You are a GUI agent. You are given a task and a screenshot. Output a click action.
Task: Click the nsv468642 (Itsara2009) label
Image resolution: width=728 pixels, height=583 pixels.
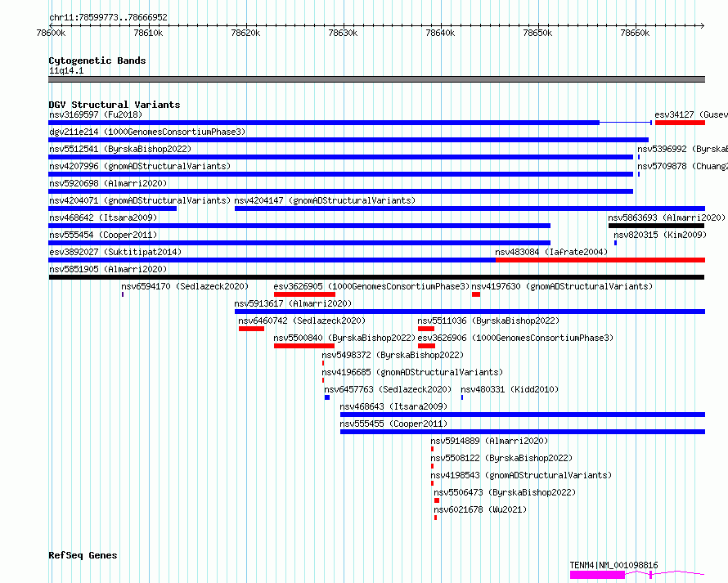click(x=103, y=218)
